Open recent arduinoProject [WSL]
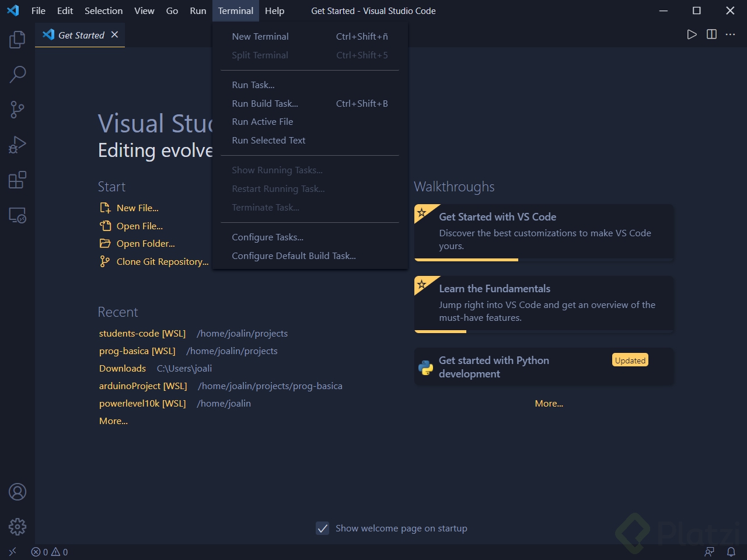 [x=143, y=386]
